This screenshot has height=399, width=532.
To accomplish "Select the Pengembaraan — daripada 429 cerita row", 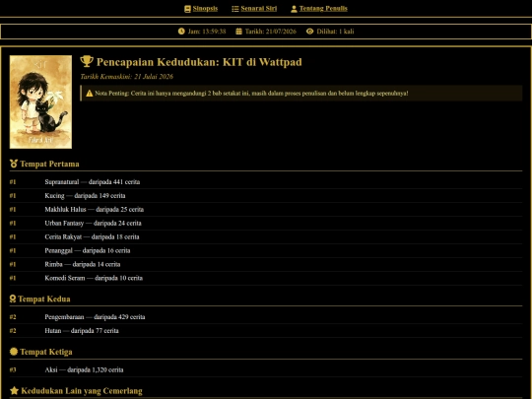I will point(266,317).
